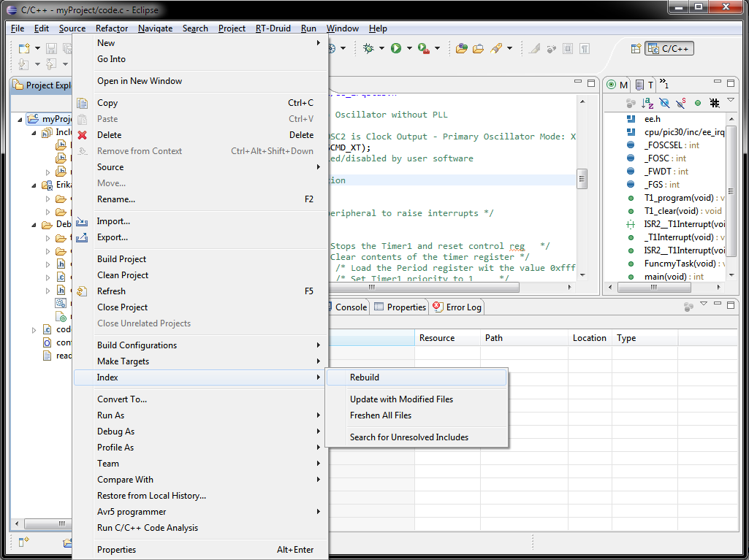Screen dimensions: 749x560
Task: Switch to the Error Log tab
Action: point(457,307)
